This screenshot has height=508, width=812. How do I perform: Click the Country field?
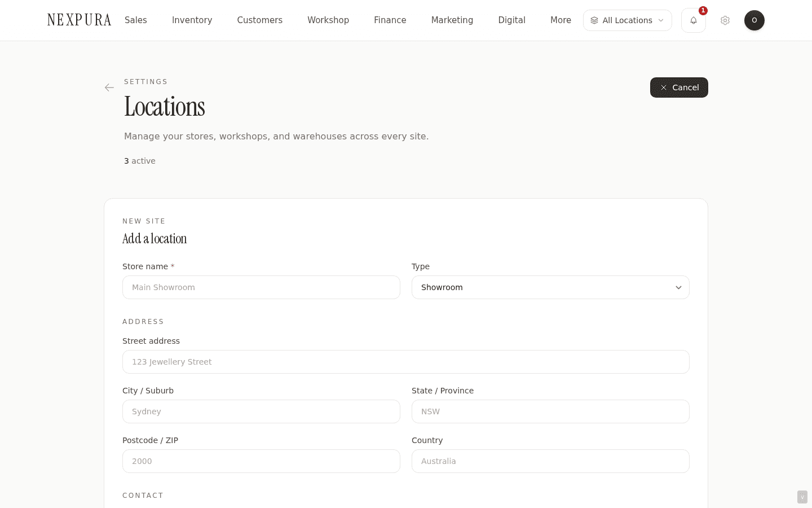click(x=550, y=461)
